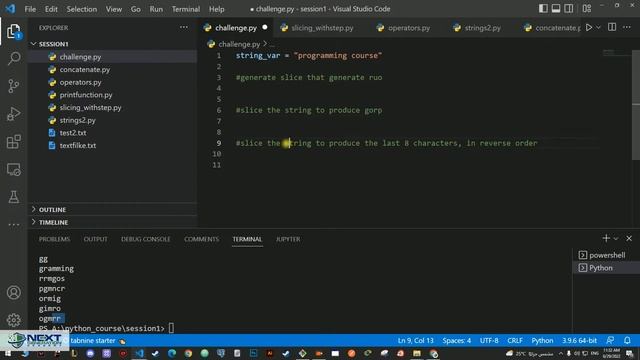Select interpreter 3.9.6 64-bit
640x360 pixels.
point(580,340)
